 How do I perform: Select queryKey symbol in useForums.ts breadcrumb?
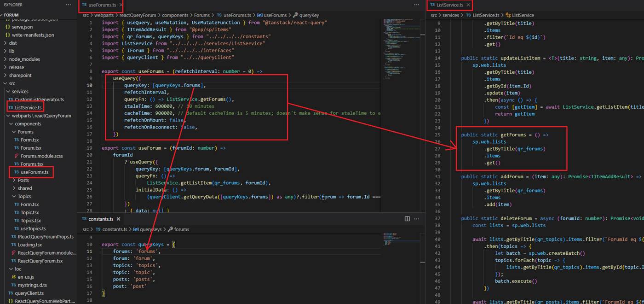click(x=309, y=15)
